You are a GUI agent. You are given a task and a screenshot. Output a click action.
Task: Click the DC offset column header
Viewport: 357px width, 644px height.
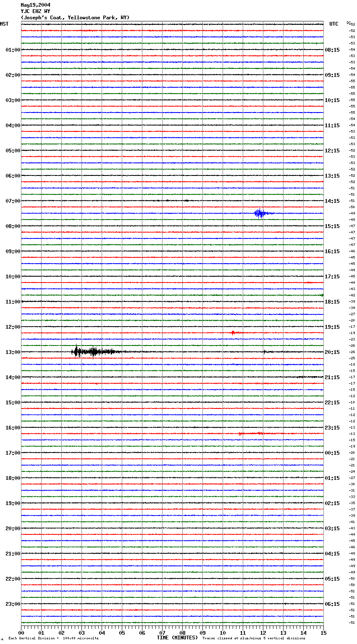(349, 23)
